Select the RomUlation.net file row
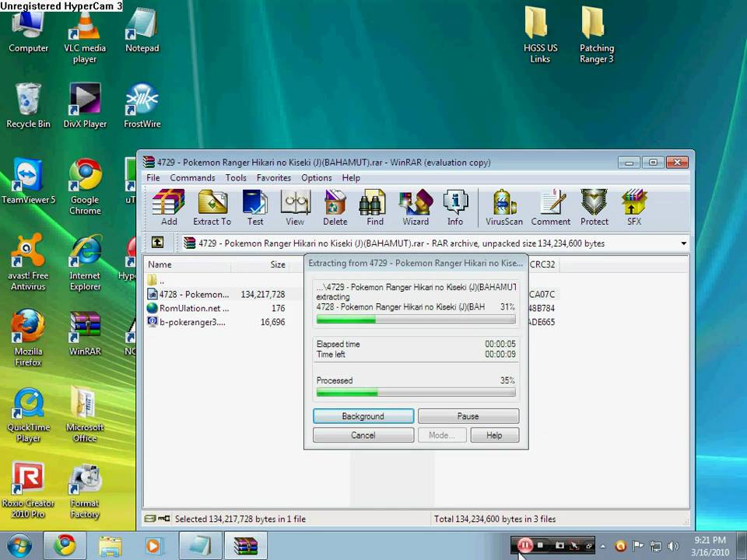Screen dimensions: 747x560 click(217, 308)
